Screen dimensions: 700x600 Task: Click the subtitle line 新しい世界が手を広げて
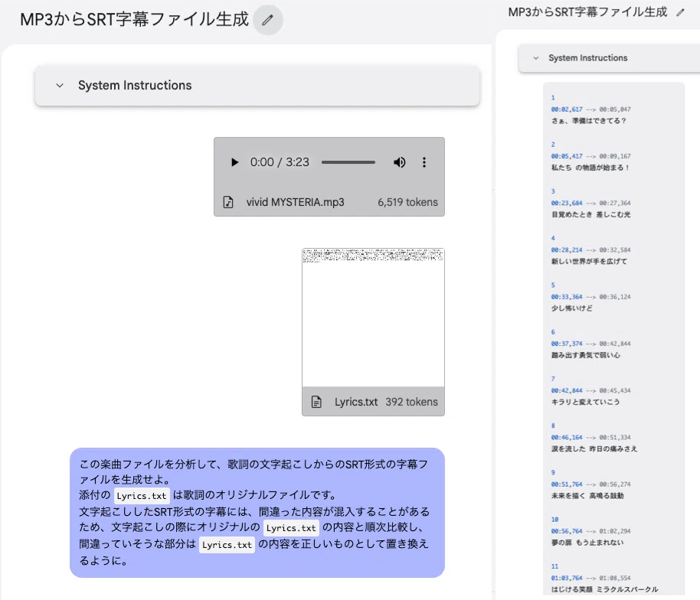pyautogui.click(x=589, y=262)
